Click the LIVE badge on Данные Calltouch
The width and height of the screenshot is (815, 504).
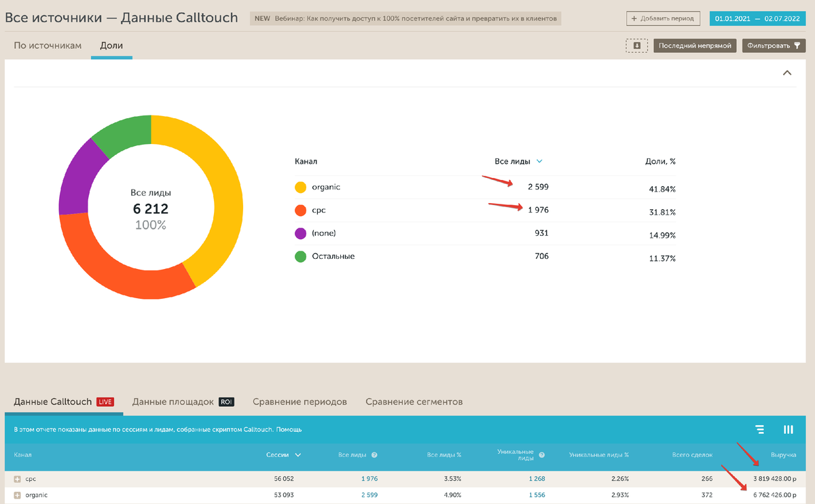pyautogui.click(x=105, y=401)
